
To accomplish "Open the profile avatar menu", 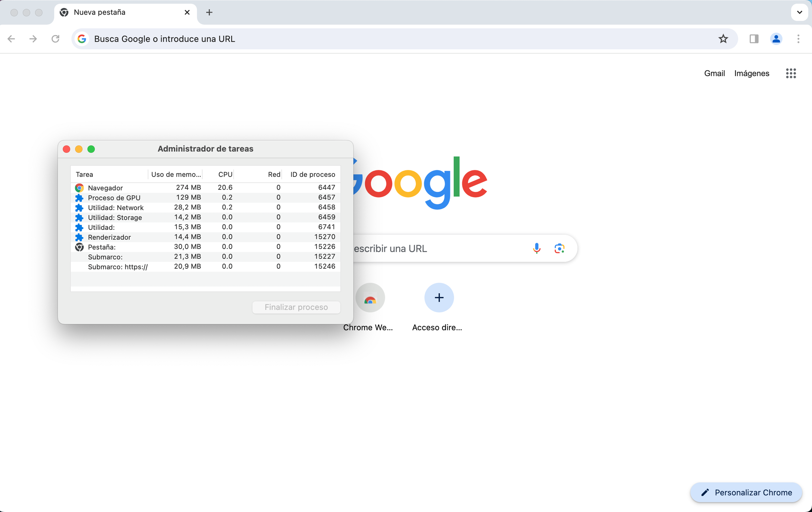I will pos(776,39).
